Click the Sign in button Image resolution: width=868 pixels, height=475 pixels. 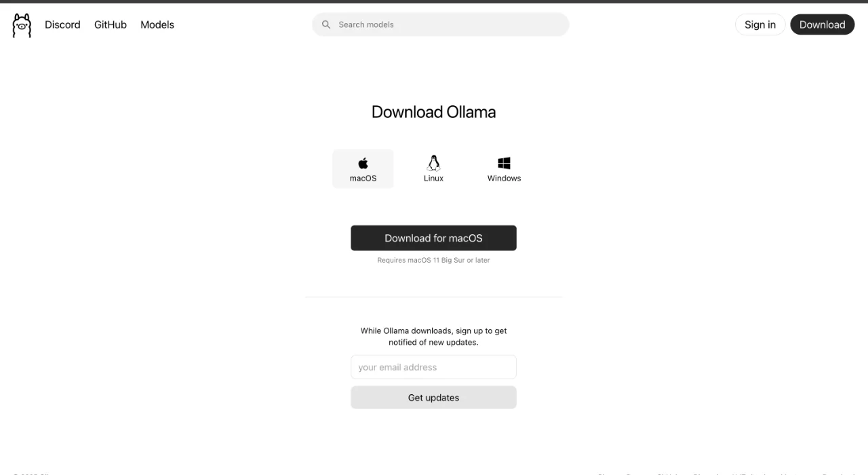(x=760, y=24)
